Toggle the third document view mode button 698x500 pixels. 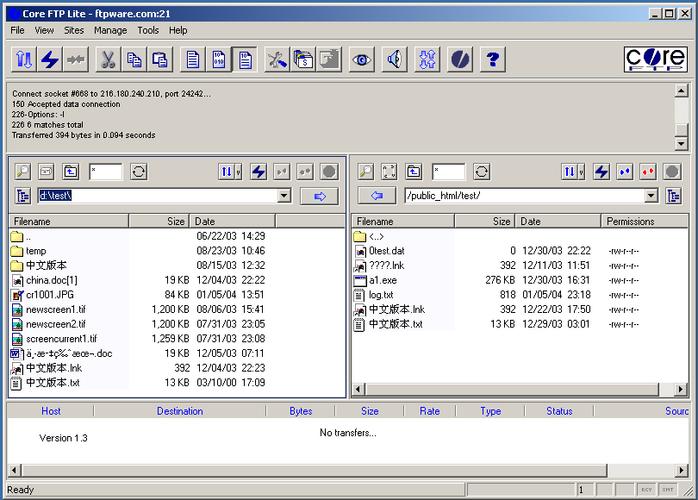pyautogui.click(x=243, y=60)
